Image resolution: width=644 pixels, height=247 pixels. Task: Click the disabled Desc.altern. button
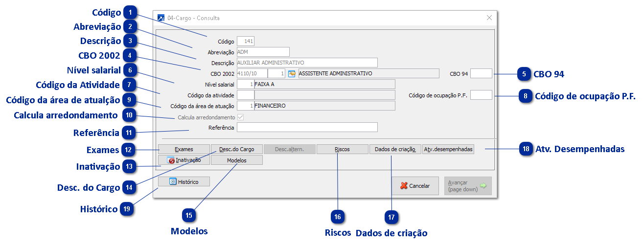point(289,149)
